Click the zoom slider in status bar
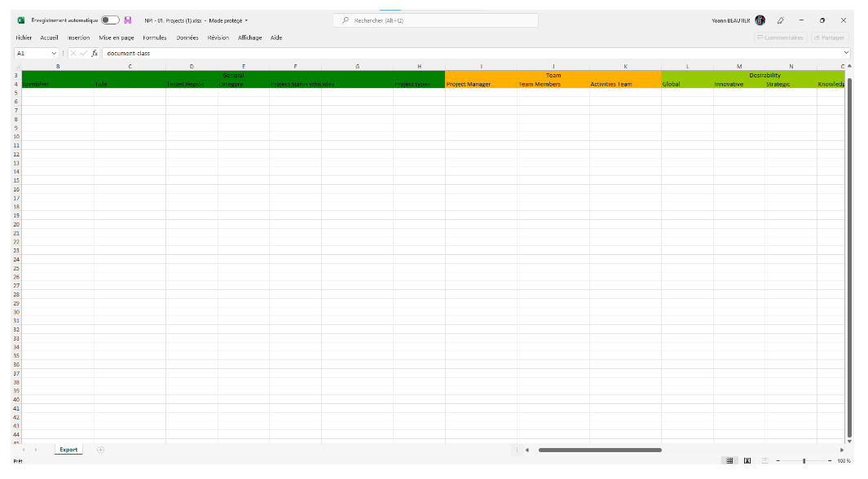 804,461
